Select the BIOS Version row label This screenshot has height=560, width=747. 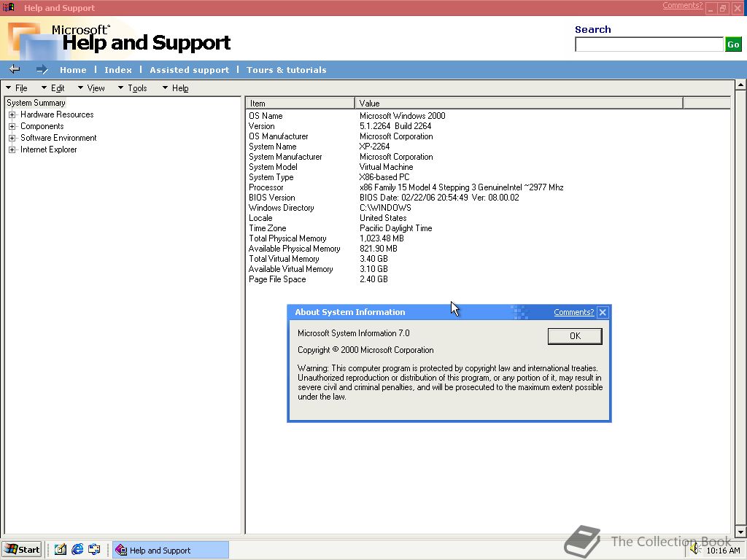pyautogui.click(x=271, y=198)
